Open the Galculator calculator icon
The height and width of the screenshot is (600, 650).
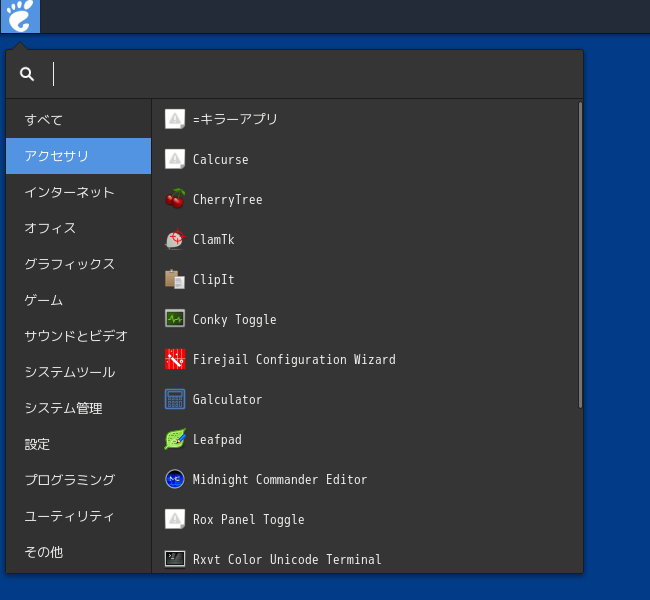coord(175,399)
